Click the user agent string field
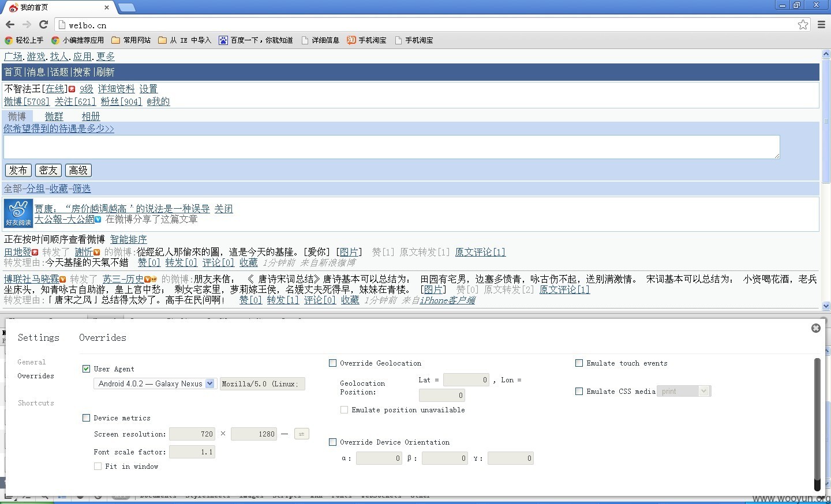 tap(263, 383)
